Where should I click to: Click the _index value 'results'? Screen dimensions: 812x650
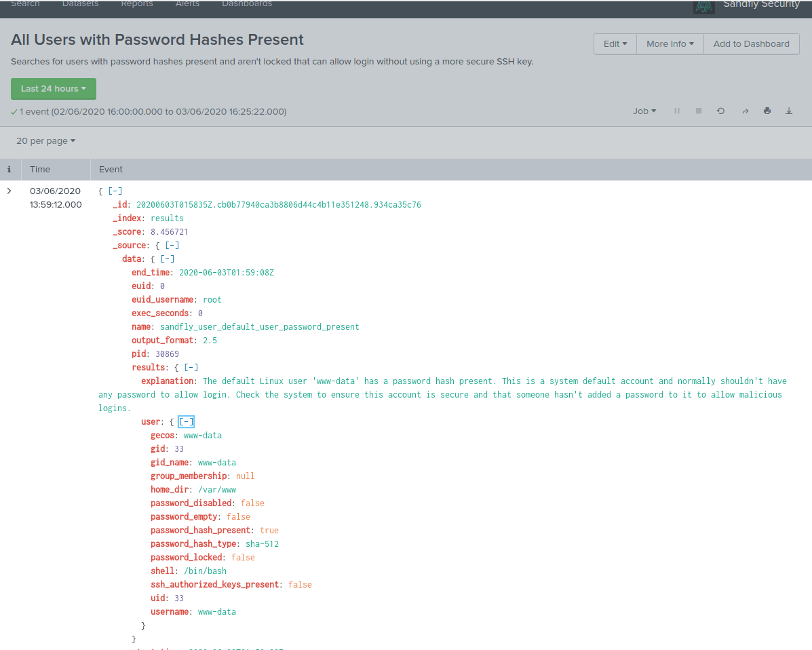tap(167, 218)
